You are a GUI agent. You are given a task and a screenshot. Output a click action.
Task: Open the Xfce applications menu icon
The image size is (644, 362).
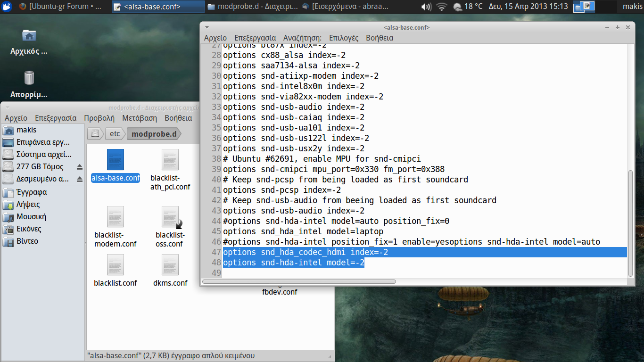[7, 7]
